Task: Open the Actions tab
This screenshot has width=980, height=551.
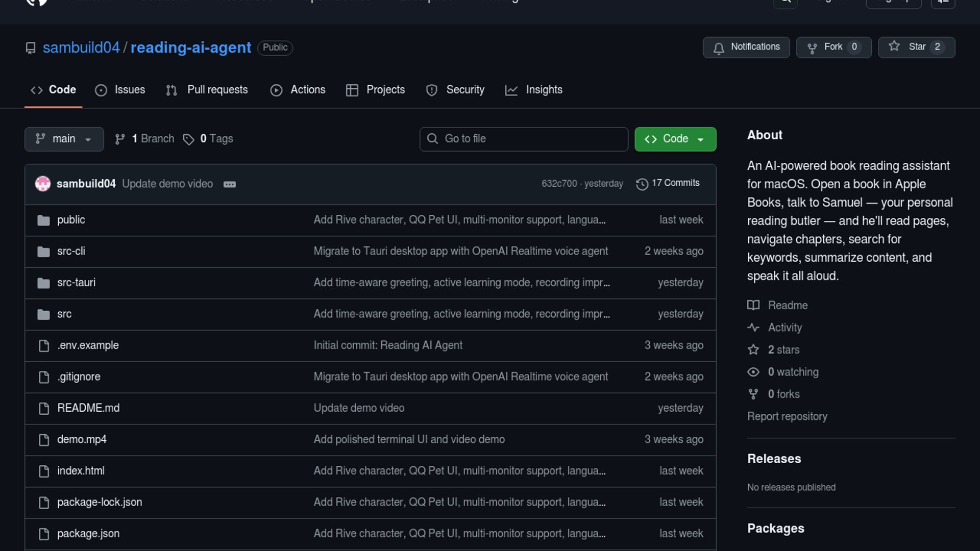Action: point(298,90)
